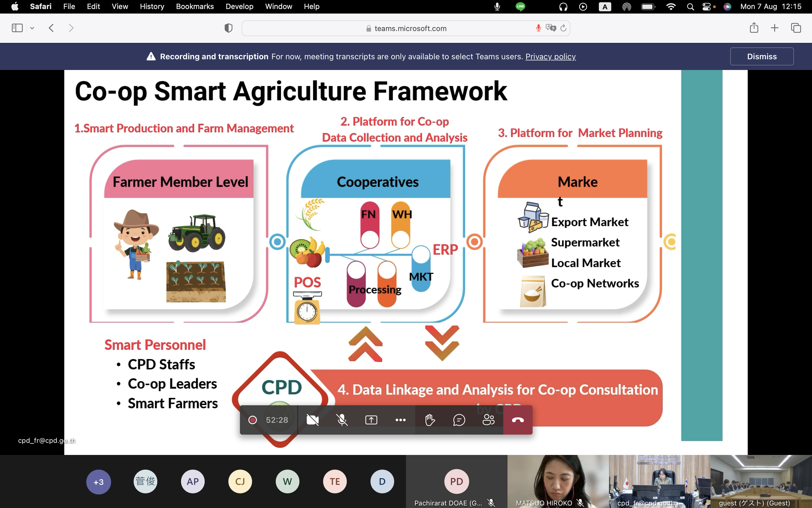812x508 pixels.
Task: Open the File menu
Action: [x=69, y=6]
